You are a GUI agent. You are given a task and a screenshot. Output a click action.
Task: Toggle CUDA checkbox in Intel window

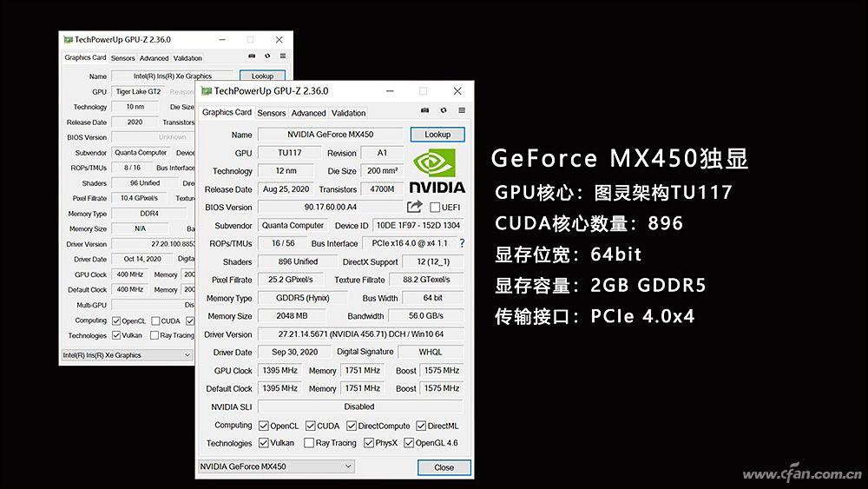[x=155, y=321]
